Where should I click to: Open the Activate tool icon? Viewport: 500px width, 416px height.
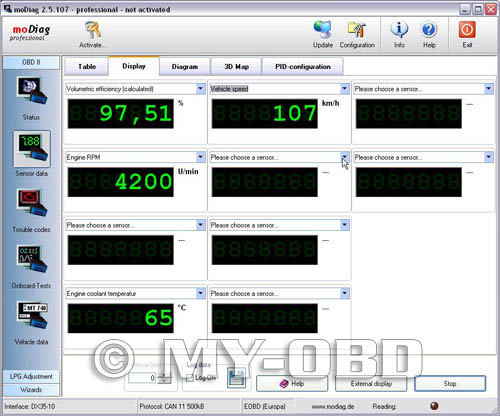92,30
